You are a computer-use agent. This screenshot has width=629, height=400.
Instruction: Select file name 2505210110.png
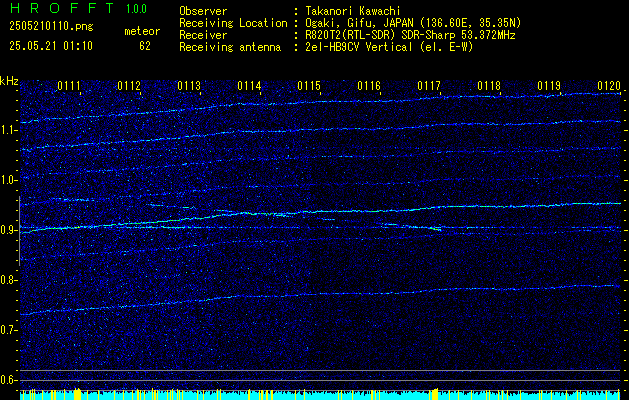(51, 26)
